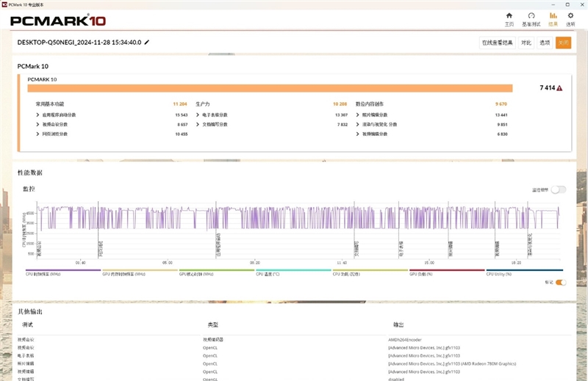The height and width of the screenshot is (381, 588).
Task: Click the orange PCMark 10 score bar
Action: (x=280, y=88)
